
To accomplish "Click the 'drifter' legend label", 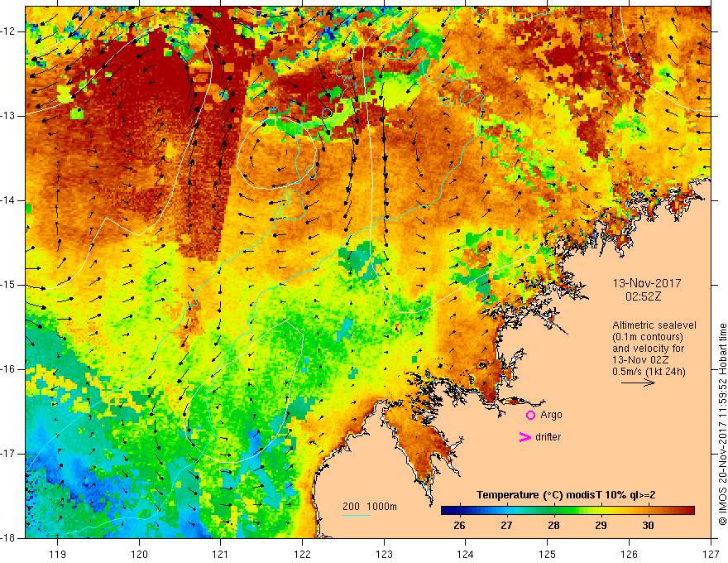I will [548, 437].
